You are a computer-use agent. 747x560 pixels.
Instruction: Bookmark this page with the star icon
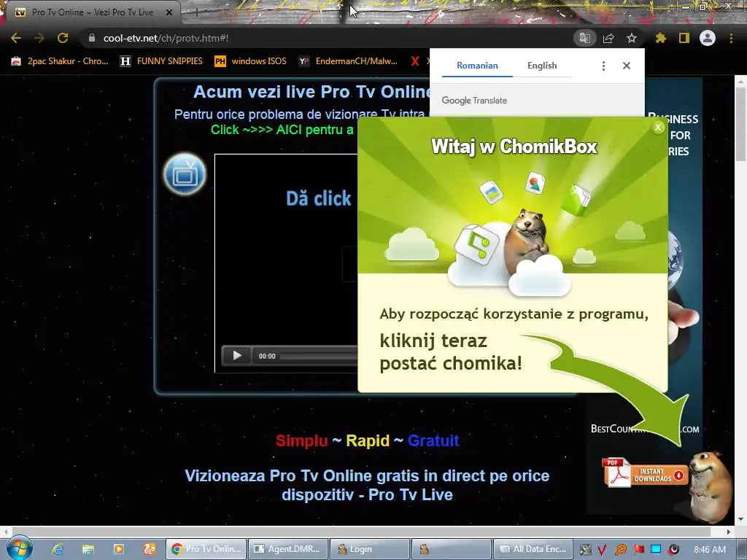pos(632,38)
